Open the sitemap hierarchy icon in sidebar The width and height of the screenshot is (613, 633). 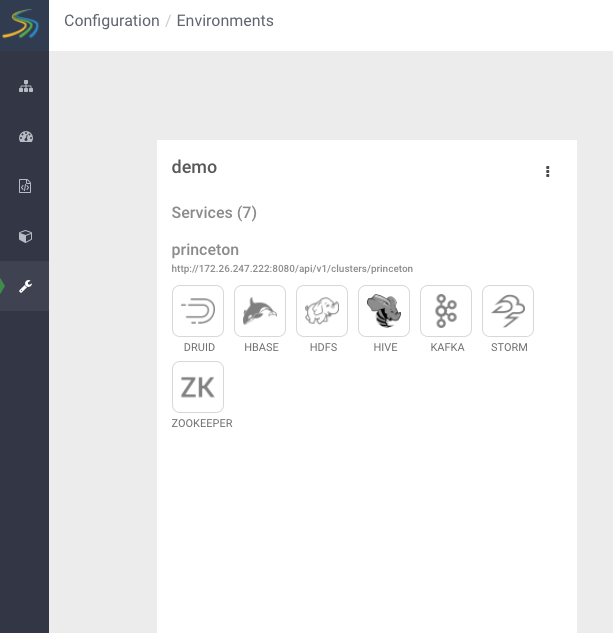(26, 87)
